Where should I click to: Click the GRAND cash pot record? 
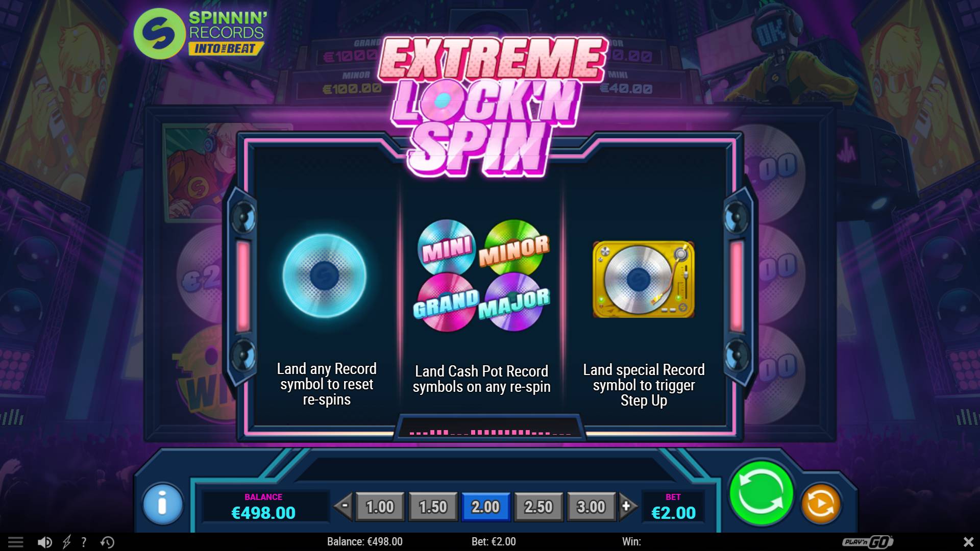(446, 302)
